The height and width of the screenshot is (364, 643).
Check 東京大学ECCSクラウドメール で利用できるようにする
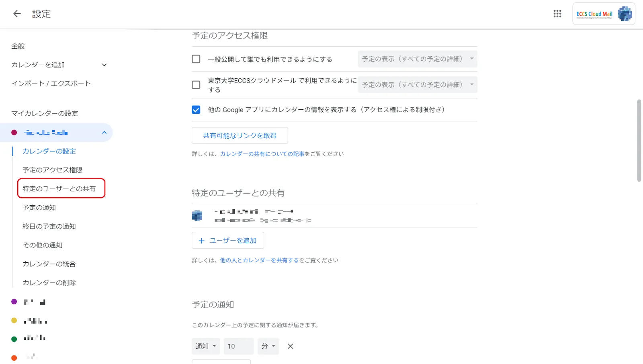pyautogui.click(x=196, y=84)
